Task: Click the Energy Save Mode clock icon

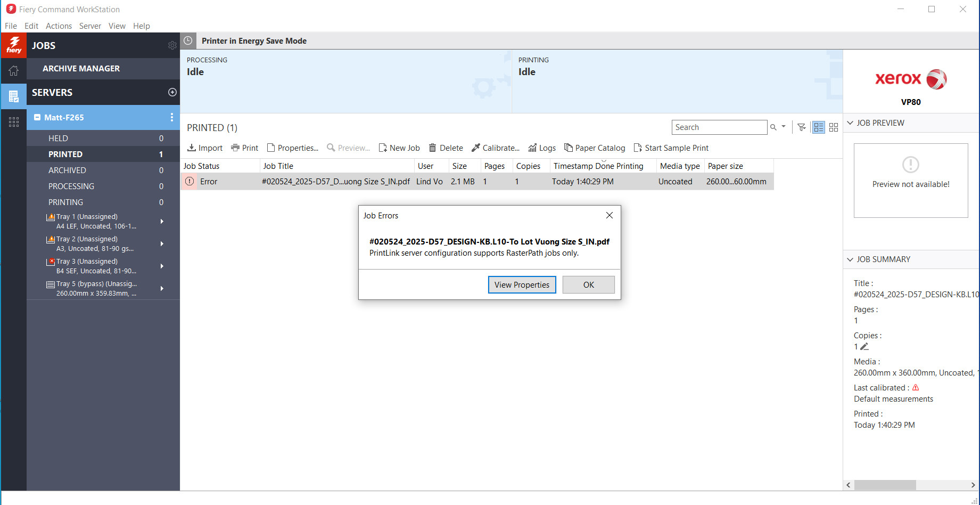Action: pos(188,40)
